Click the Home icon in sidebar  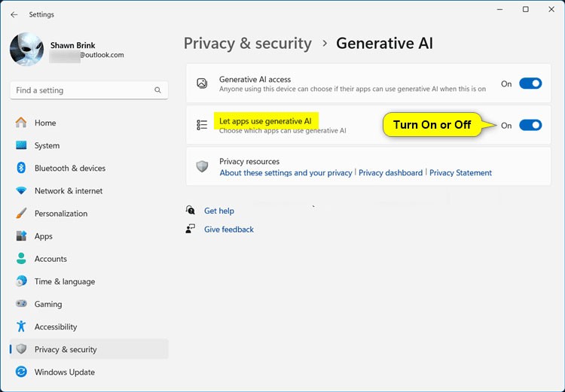click(x=21, y=123)
